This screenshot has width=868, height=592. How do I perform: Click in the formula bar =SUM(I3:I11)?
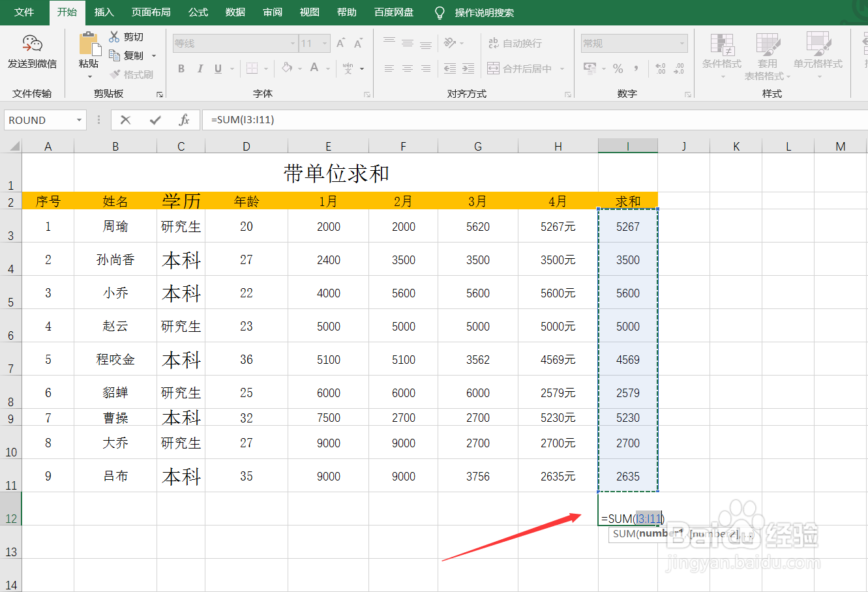click(x=533, y=120)
